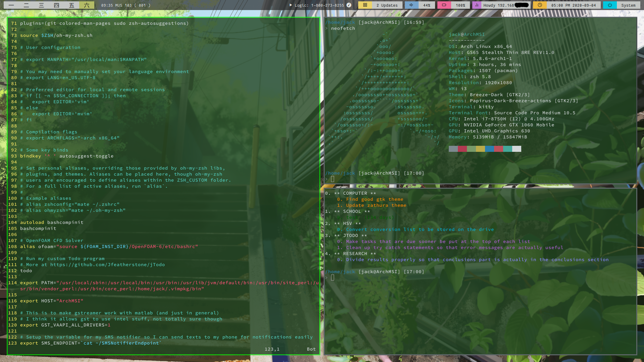Switch to workspace three (三)
The width and height of the screenshot is (644, 362).
[x=41, y=5]
